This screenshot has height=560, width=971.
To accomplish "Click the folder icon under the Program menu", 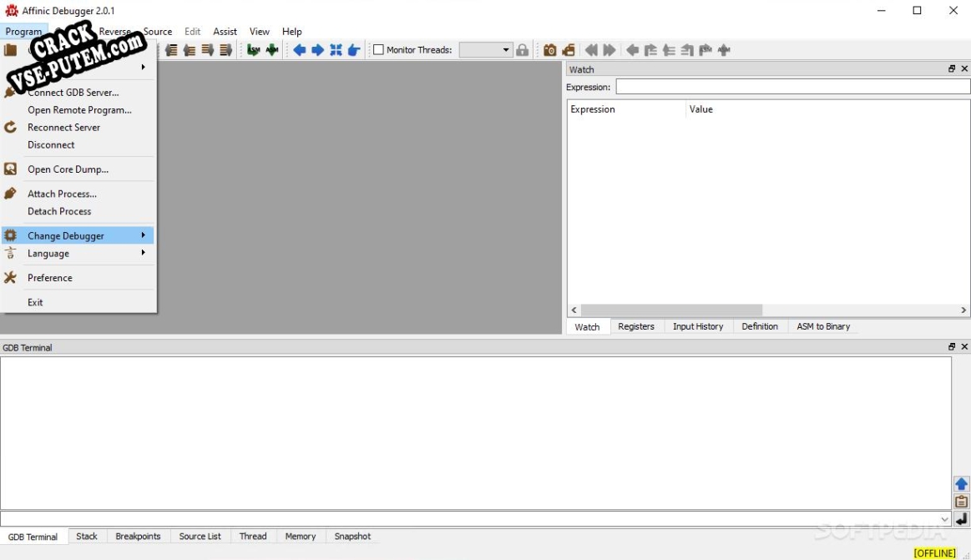I will 11,50.
